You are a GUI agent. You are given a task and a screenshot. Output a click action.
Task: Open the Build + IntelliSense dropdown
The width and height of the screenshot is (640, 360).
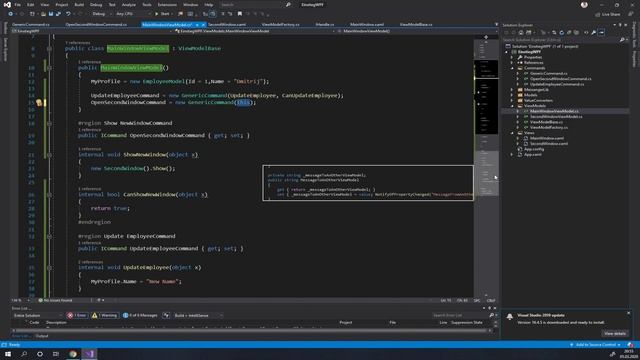[198, 316]
